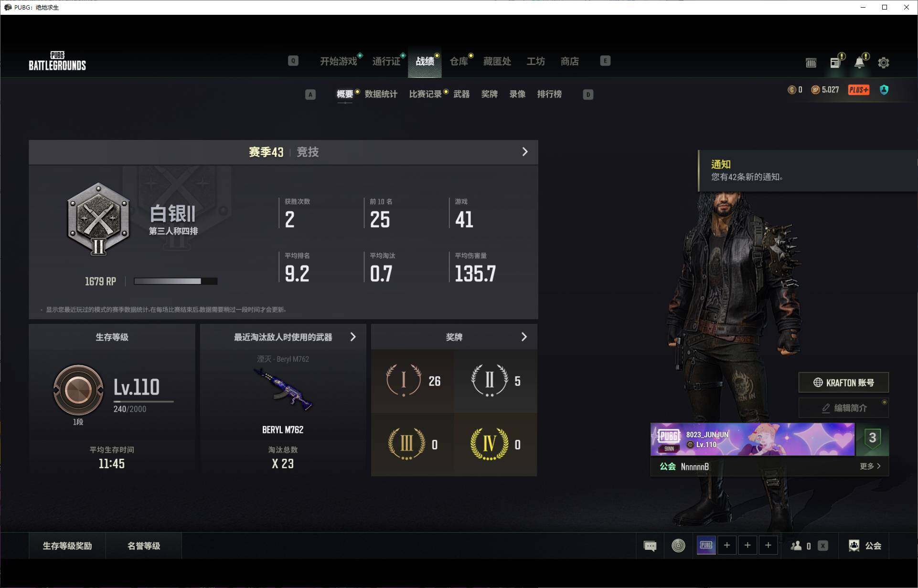Screen dimensions: 918x588
Task: Click the E key navigation icon
Action: (x=605, y=61)
